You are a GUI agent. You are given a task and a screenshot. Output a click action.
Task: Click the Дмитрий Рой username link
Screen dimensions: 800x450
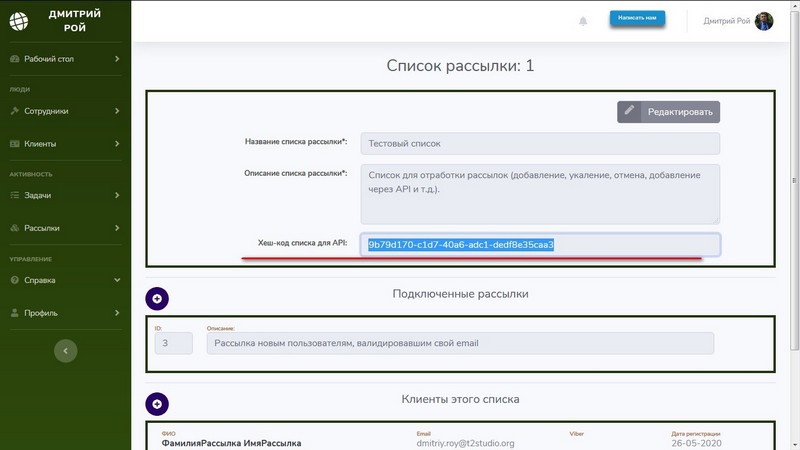(726, 21)
